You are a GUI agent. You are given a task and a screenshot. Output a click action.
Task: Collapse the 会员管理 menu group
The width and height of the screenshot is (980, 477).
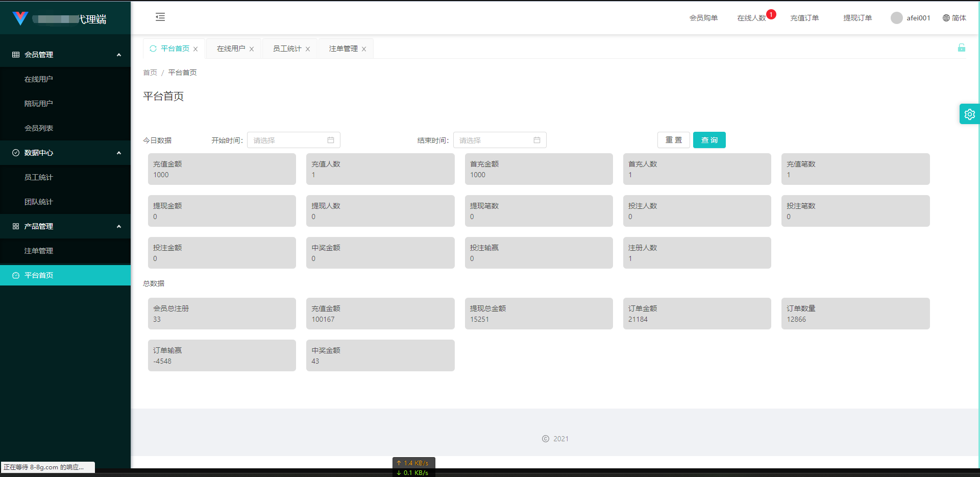pos(119,55)
